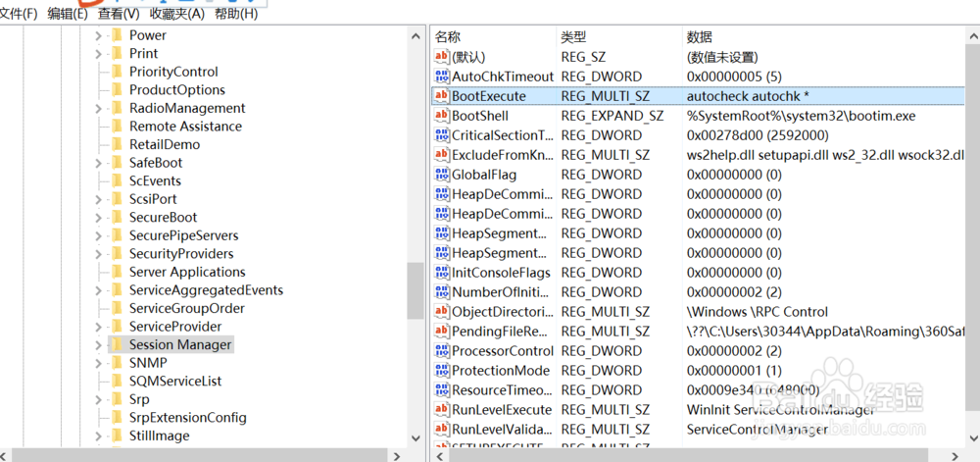Image resolution: width=980 pixels, height=462 pixels.
Task: Select the Remote Assistance key
Action: (185, 127)
